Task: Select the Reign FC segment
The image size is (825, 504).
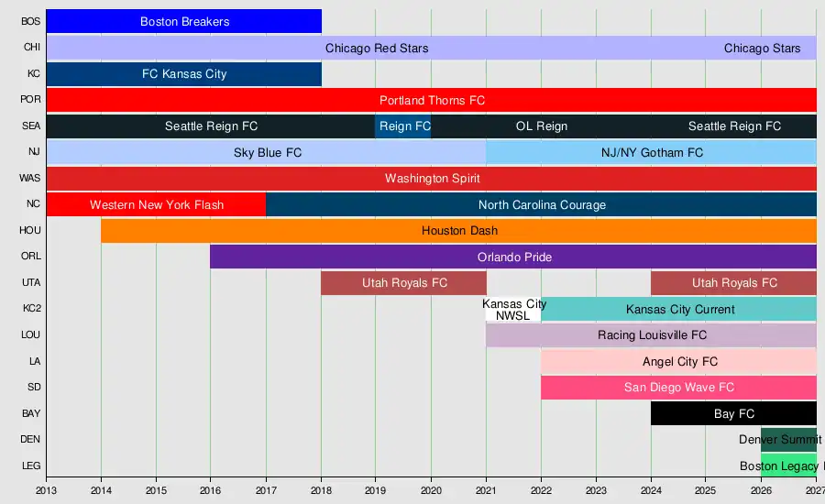Action: coord(403,126)
